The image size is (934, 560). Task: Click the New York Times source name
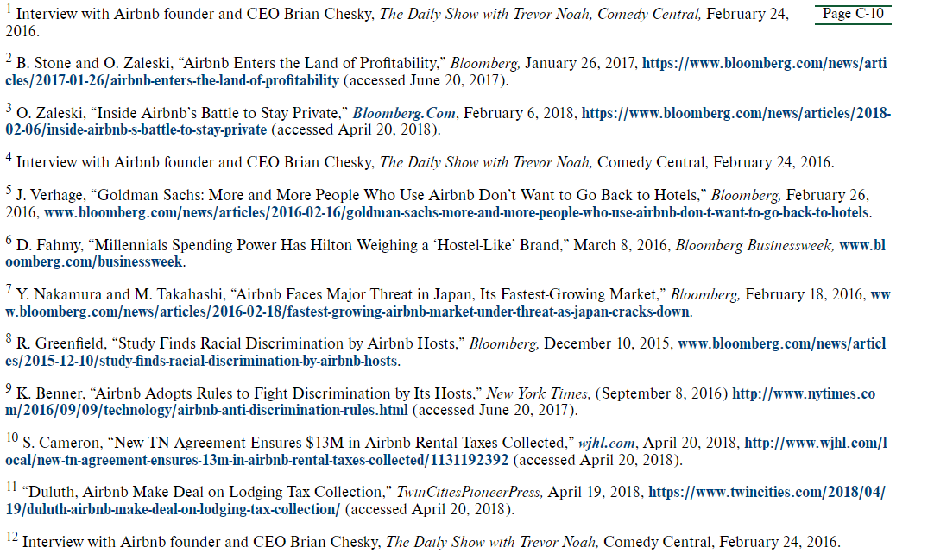[537, 393]
